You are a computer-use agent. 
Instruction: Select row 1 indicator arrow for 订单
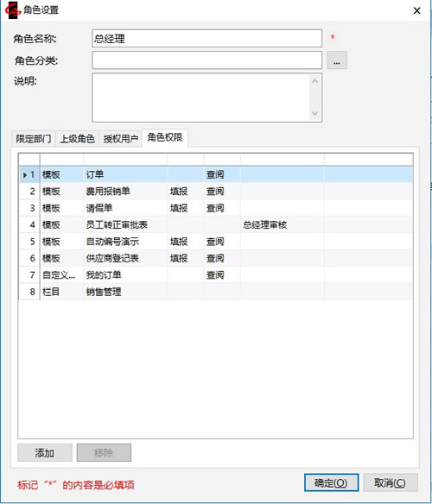pyautogui.click(x=25, y=175)
